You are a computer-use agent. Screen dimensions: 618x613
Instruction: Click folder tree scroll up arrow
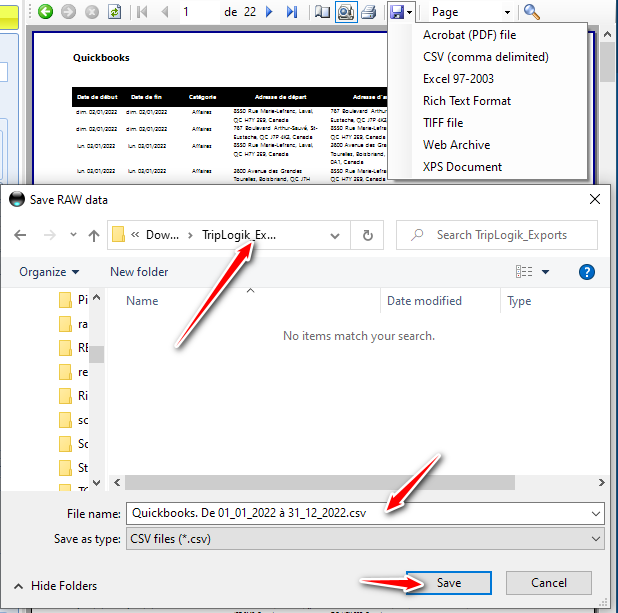coord(97,297)
